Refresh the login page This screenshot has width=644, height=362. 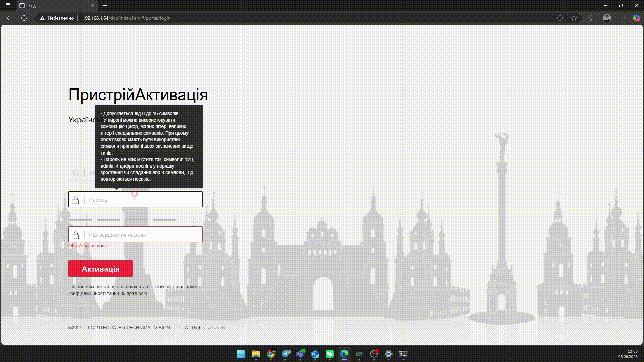point(24,18)
